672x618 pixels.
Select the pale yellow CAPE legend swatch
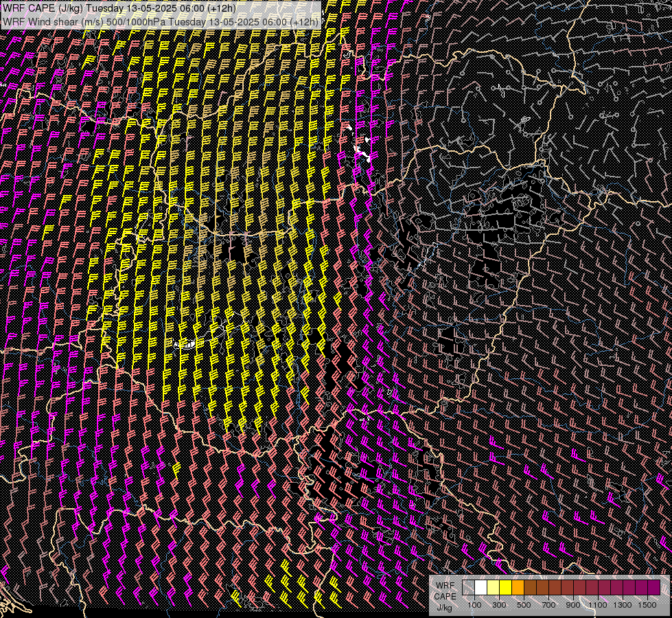[x=494, y=588]
